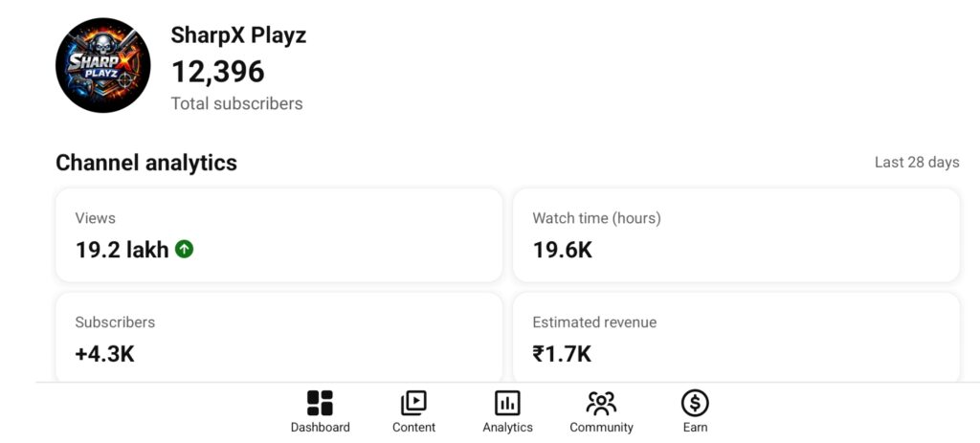Image resolution: width=980 pixels, height=443 pixels.
Task: Select the Dashboard tab label
Action: coord(320,428)
